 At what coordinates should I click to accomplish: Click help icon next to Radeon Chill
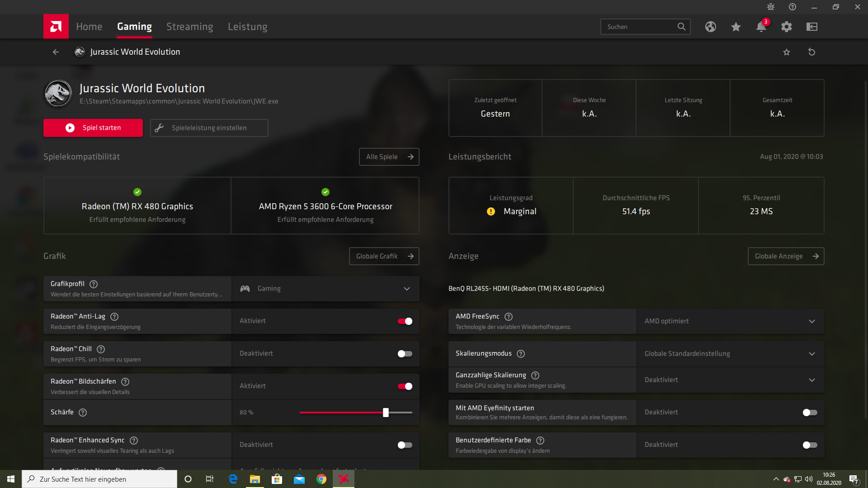point(101,349)
